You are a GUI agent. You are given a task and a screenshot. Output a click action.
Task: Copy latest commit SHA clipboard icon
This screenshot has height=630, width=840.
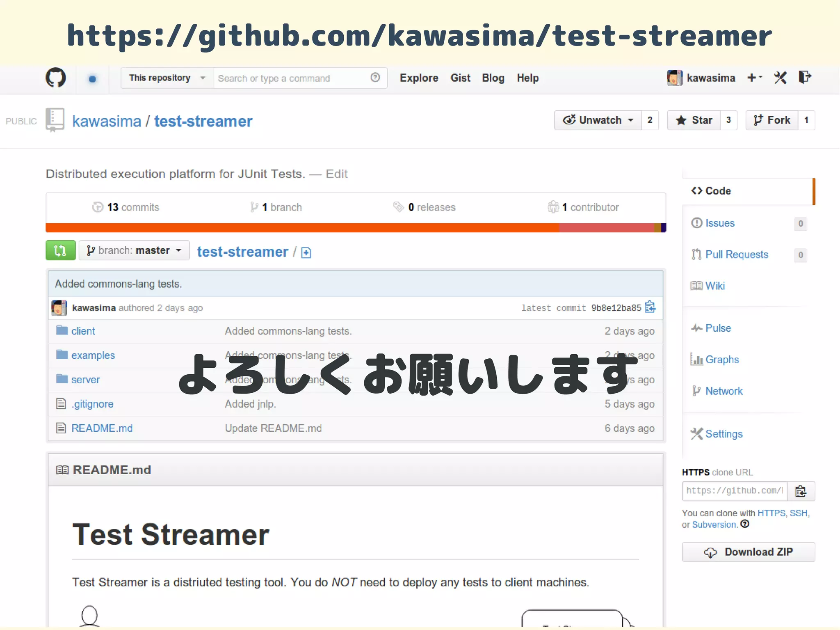(650, 307)
